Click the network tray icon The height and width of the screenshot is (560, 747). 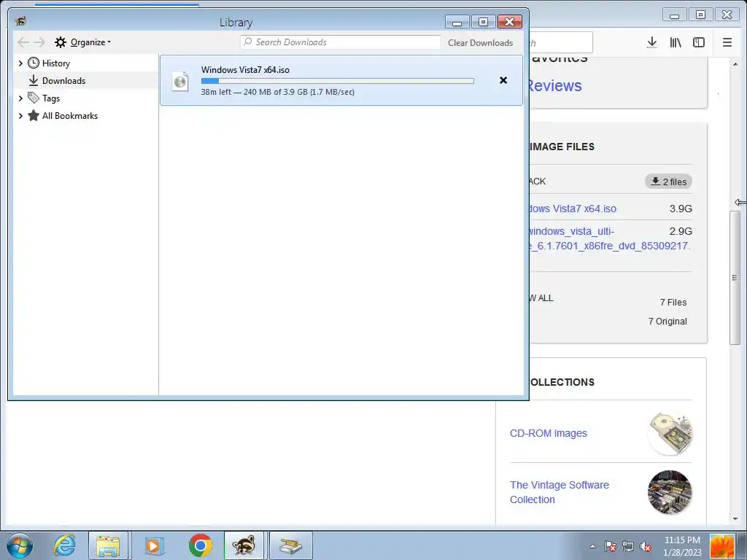(x=628, y=547)
